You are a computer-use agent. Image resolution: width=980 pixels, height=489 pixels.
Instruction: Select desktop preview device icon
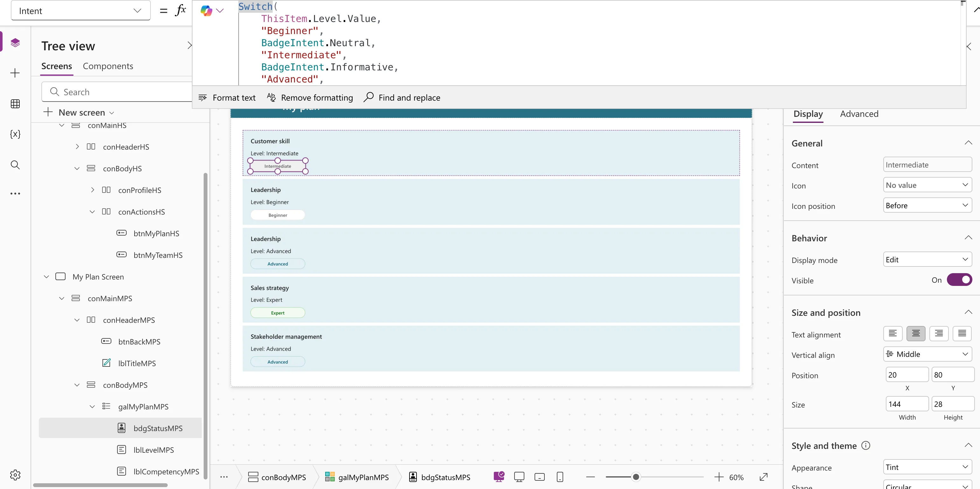click(519, 477)
